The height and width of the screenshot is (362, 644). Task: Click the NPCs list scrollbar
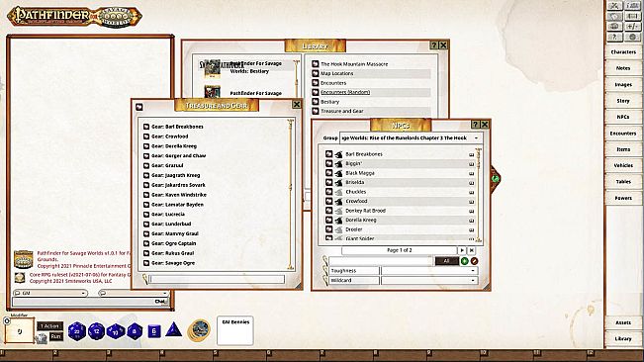pos(478,195)
